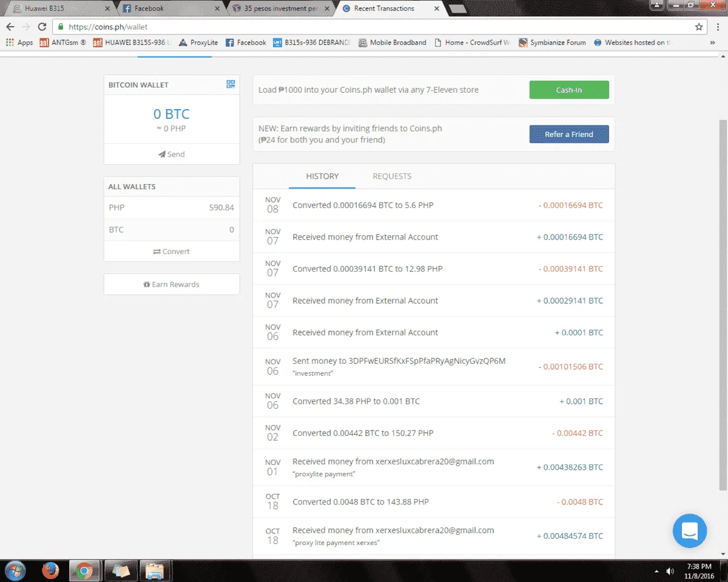728x582 pixels.
Task: Click the Windows Start button
Action: 15,570
